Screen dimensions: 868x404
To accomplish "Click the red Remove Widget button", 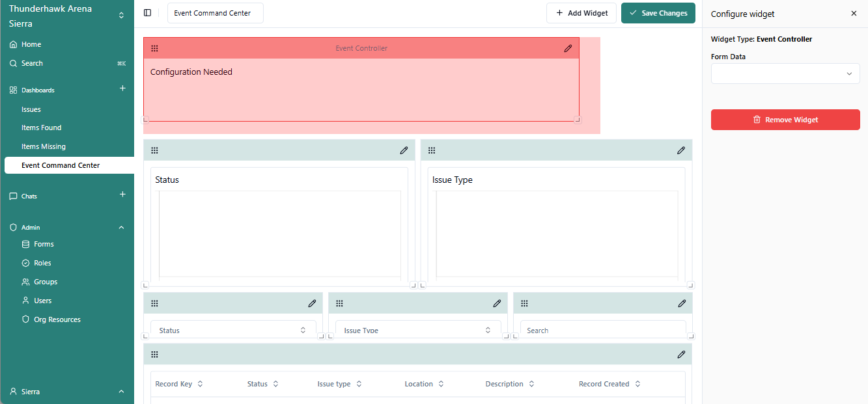I will click(x=785, y=120).
